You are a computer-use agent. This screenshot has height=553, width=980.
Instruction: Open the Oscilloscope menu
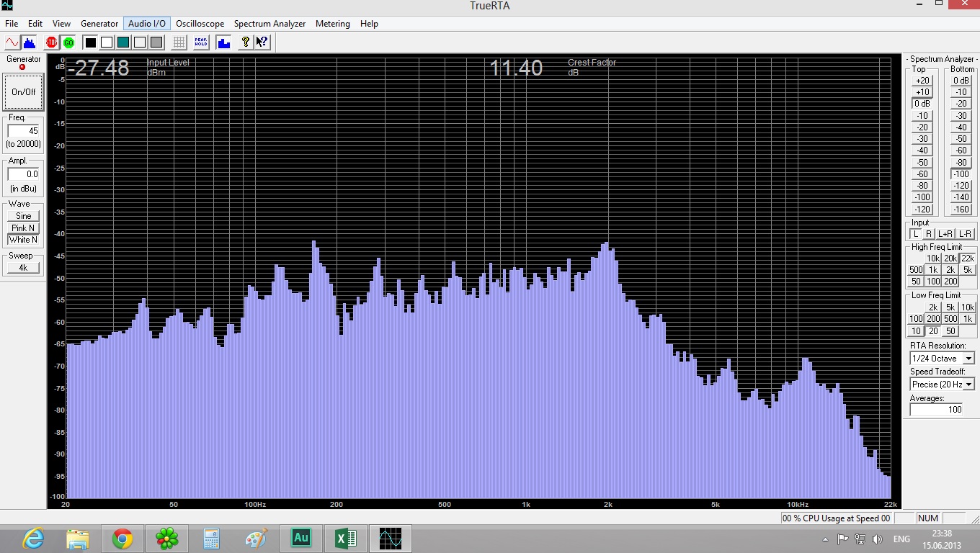click(x=200, y=24)
